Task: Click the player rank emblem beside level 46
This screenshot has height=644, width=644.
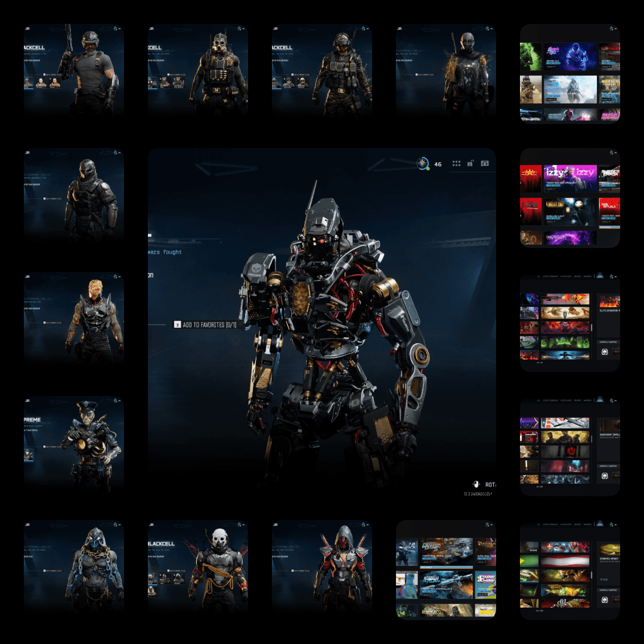Action: click(422, 163)
